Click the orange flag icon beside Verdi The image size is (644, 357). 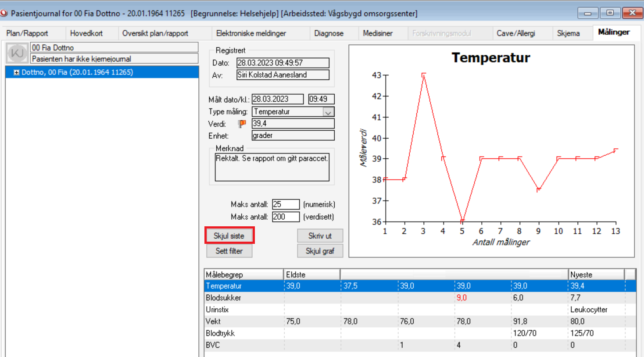click(242, 124)
